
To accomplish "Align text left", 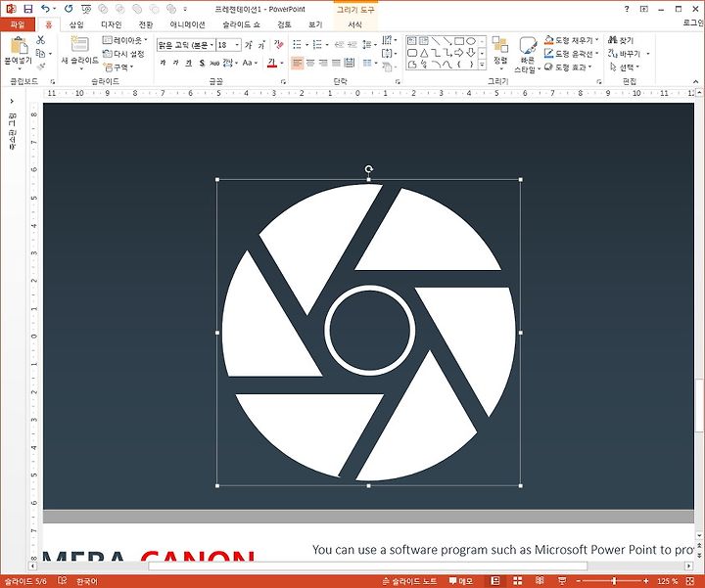I will 298,63.
